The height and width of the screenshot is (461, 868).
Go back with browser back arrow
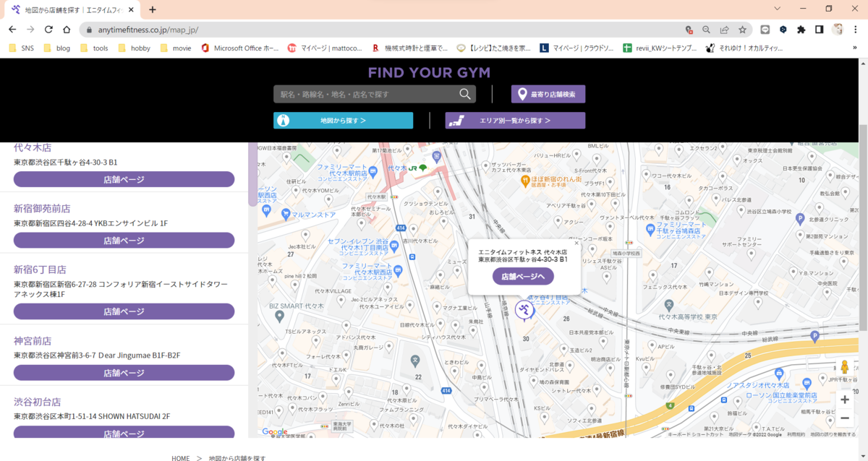tap(12, 30)
